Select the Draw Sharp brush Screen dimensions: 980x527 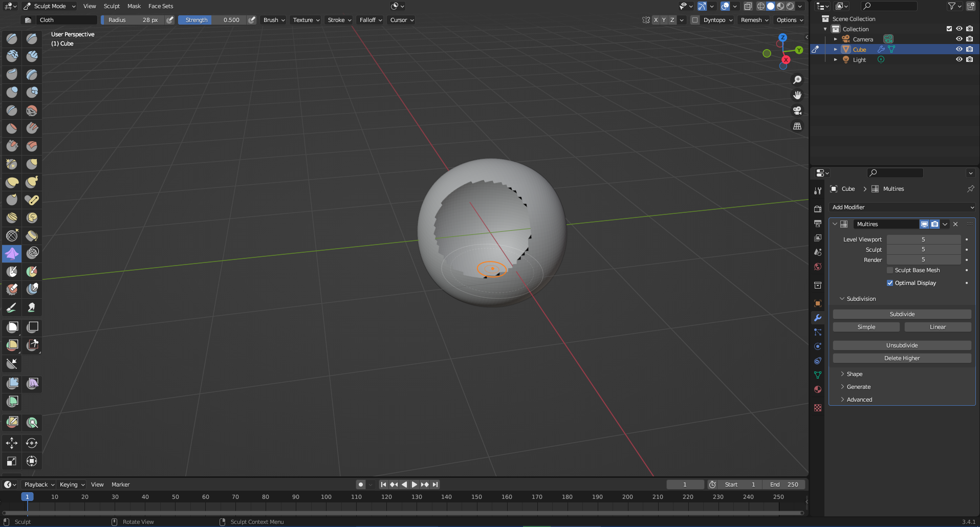[32, 38]
